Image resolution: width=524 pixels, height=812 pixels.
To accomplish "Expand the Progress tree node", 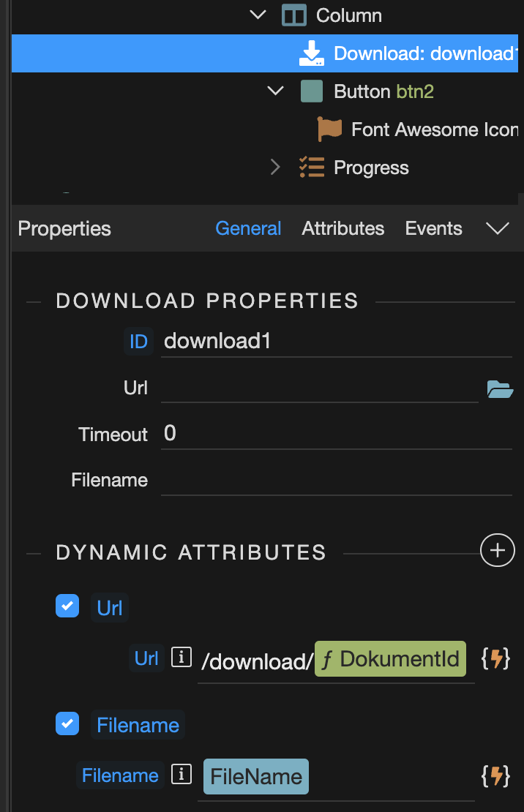I will click(x=275, y=168).
